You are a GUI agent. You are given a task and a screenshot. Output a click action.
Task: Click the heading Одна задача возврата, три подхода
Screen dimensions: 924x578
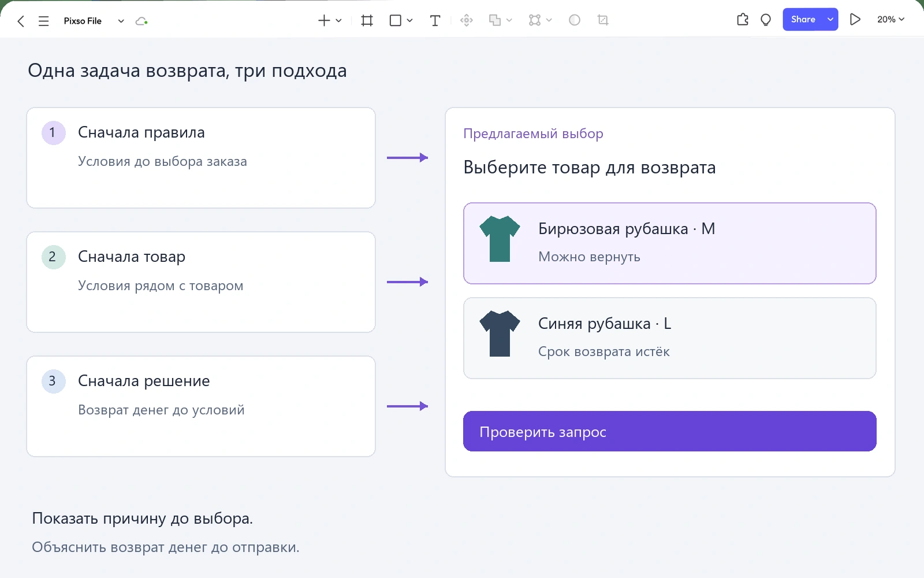(187, 71)
